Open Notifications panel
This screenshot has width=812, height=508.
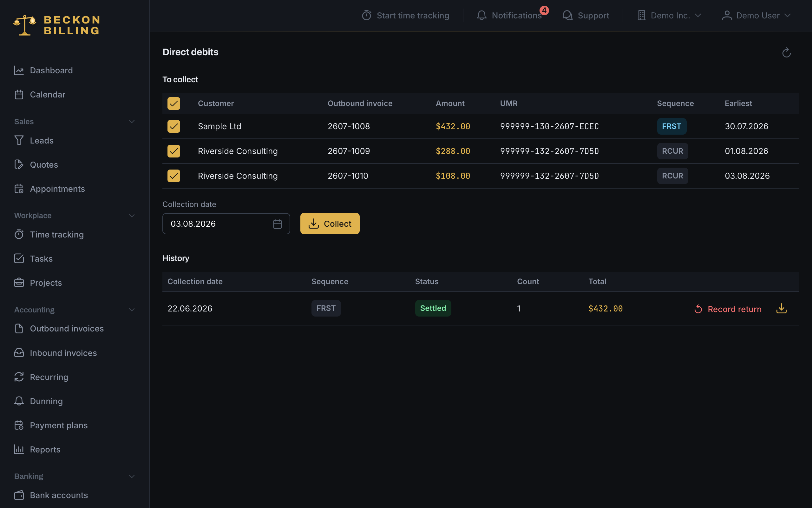(x=509, y=16)
